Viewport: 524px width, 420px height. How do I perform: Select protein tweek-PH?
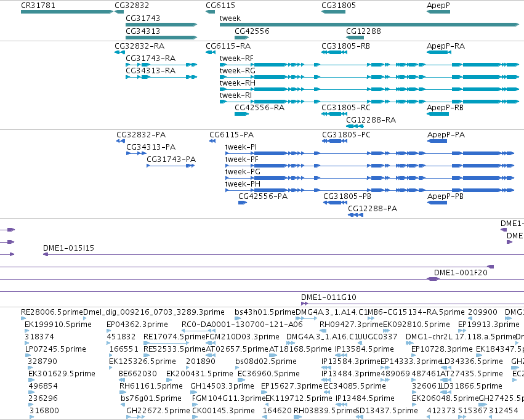369,190
